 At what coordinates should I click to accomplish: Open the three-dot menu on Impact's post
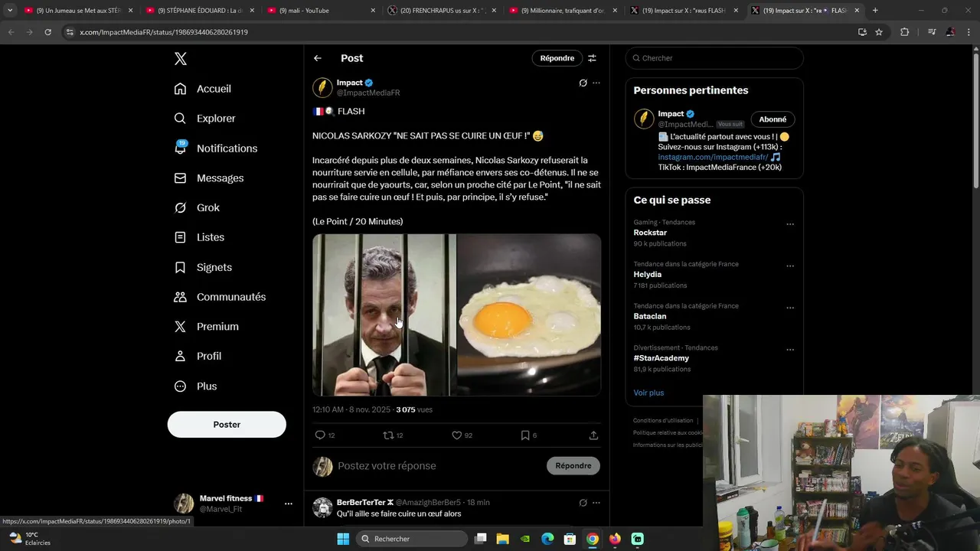[x=596, y=83]
